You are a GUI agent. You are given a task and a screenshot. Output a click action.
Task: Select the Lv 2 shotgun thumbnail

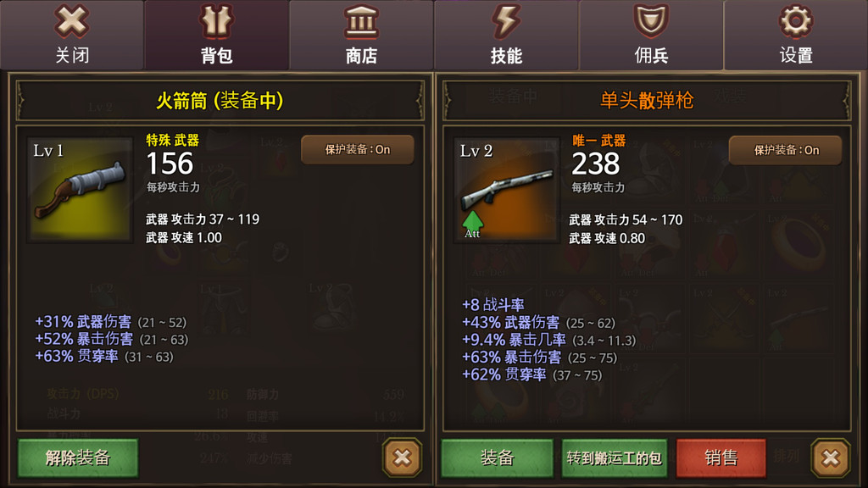(507, 190)
